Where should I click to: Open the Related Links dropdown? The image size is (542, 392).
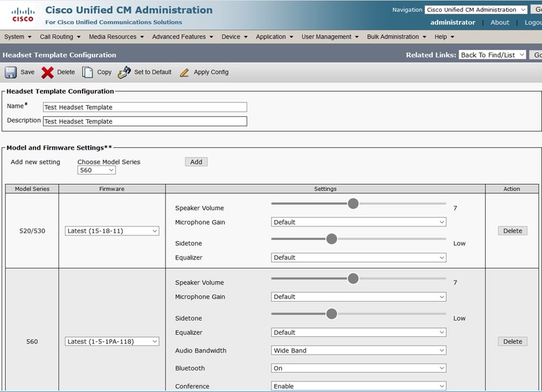(x=492, y=55)
